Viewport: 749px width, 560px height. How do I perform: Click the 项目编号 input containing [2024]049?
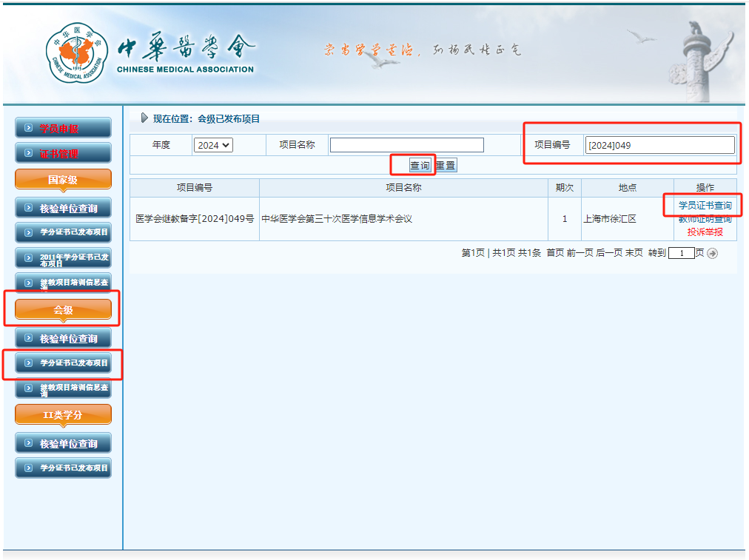point(659,145)
